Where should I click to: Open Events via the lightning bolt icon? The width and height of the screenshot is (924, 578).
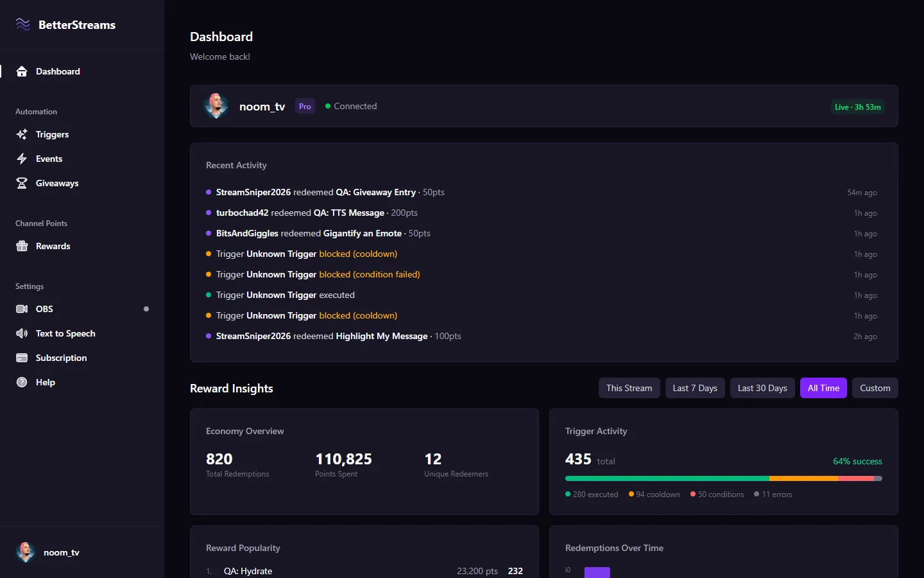point(21,159)
